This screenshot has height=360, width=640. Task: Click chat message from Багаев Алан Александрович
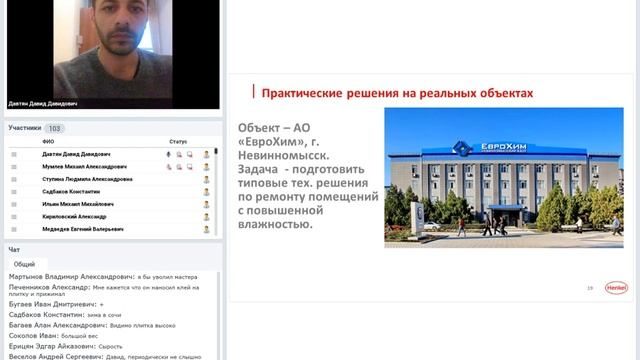[x=92, y=325]
